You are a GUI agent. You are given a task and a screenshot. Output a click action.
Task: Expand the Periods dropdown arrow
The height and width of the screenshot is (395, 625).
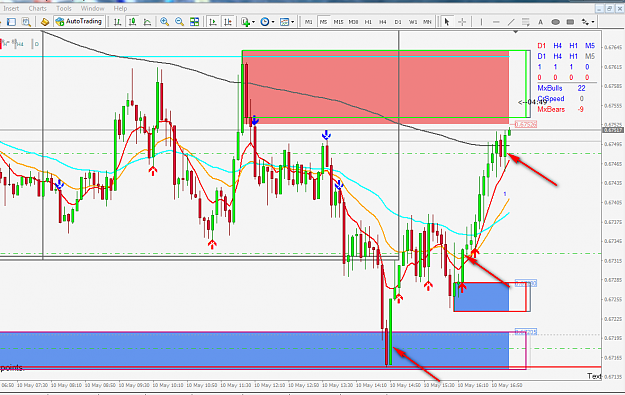pos(273,22)
